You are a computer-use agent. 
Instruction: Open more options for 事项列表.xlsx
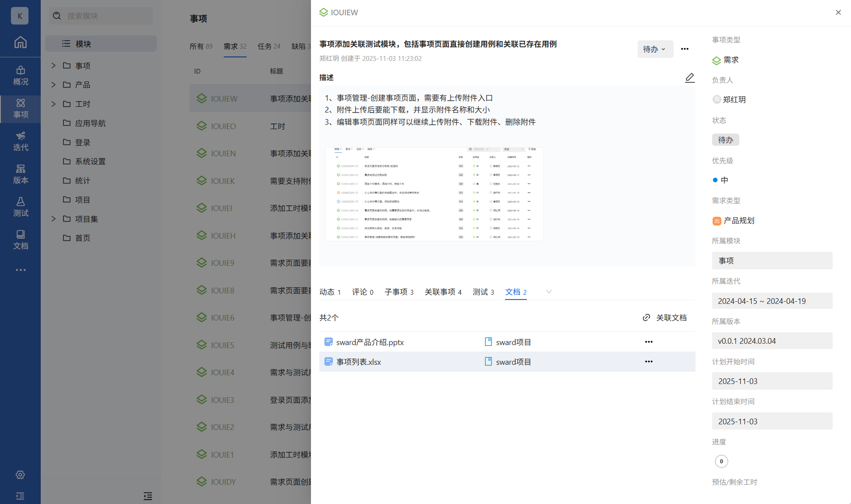[649, 362]
